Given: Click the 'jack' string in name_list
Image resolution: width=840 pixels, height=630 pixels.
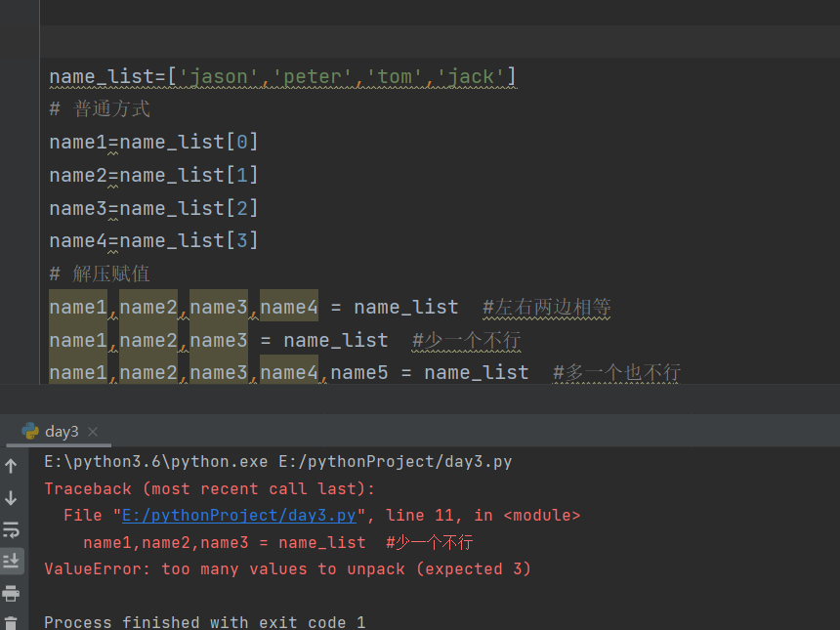Looking at the screenshot, I should (471, 76).
